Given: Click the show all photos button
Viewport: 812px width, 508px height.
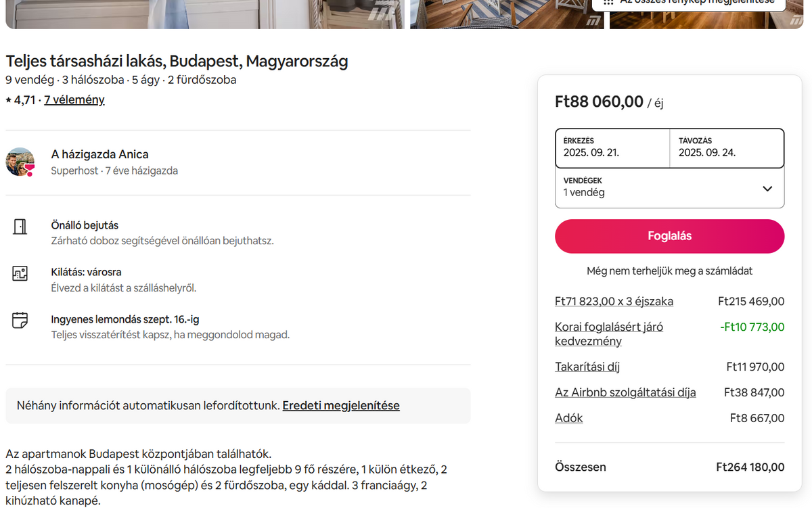Looking at the screenshot, I should pyautogui.click(x=689, y=4).
